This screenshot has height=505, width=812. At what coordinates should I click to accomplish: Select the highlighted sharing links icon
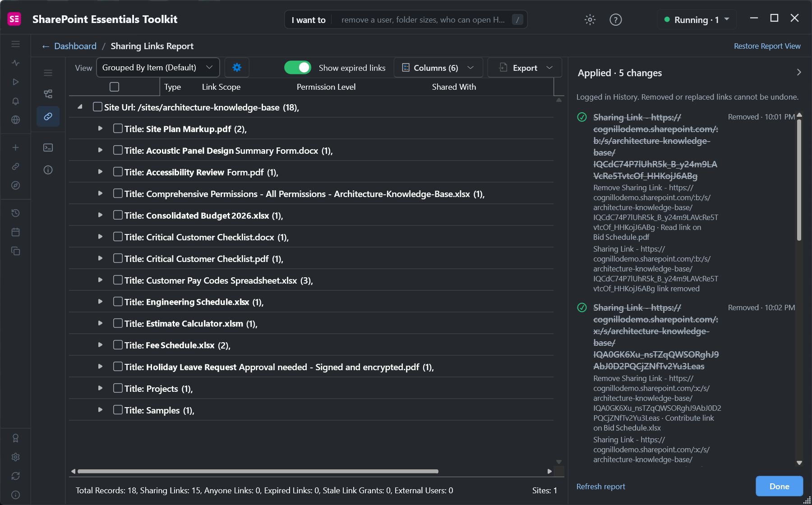point(48,116)
